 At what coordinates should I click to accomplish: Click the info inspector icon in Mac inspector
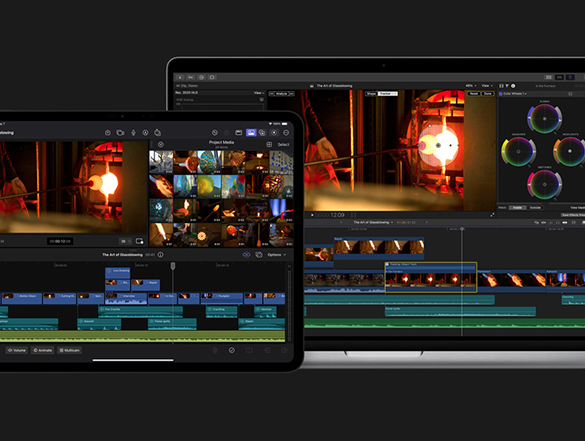point(513,86)
